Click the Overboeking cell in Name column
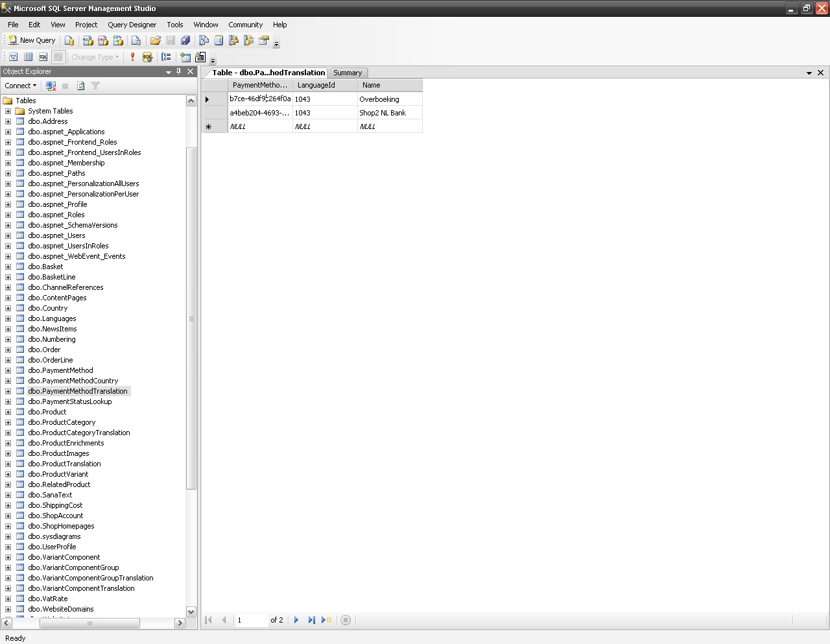This screenshot has height=644, width=830. 390,99
